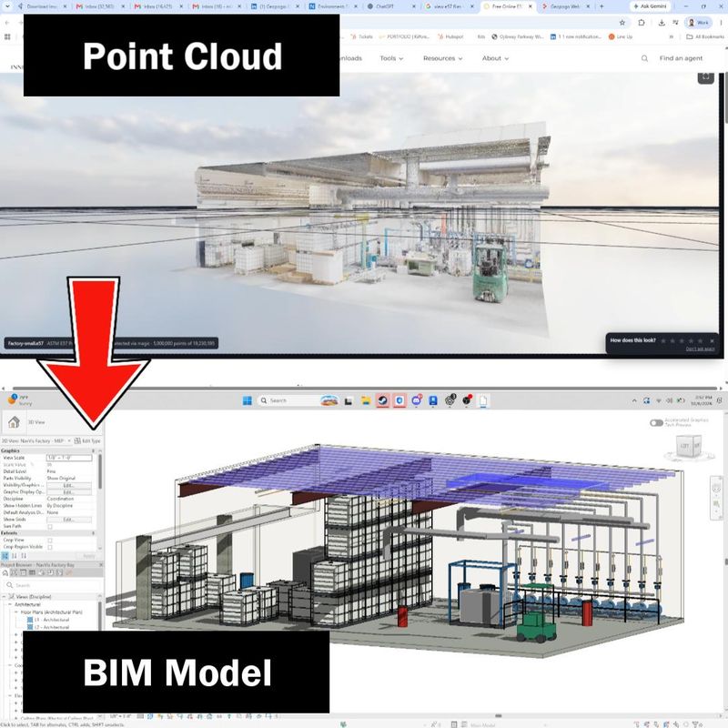Open the Hubspot bookmark
This screenshot has height=728, width=728.
pyautogui.click(x=450, y=36)
